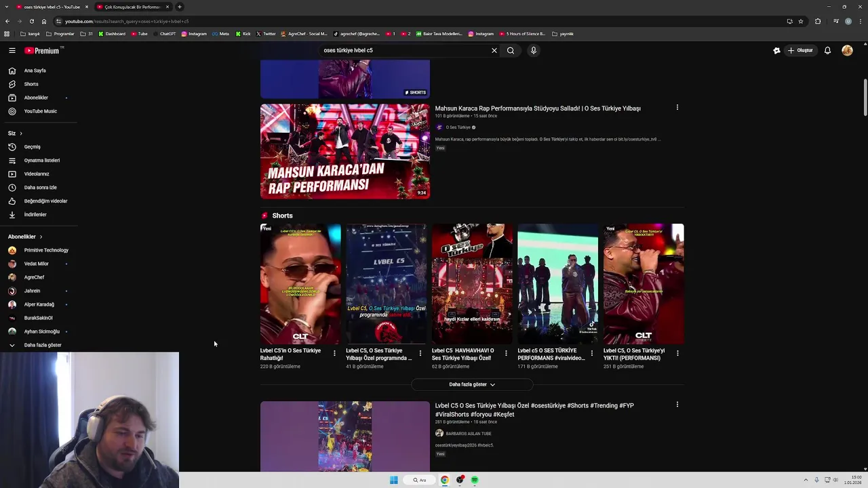The image size is (868, 488).
Task: Open Vedat Milor channel subscription
Action: [x=38, y=264]
